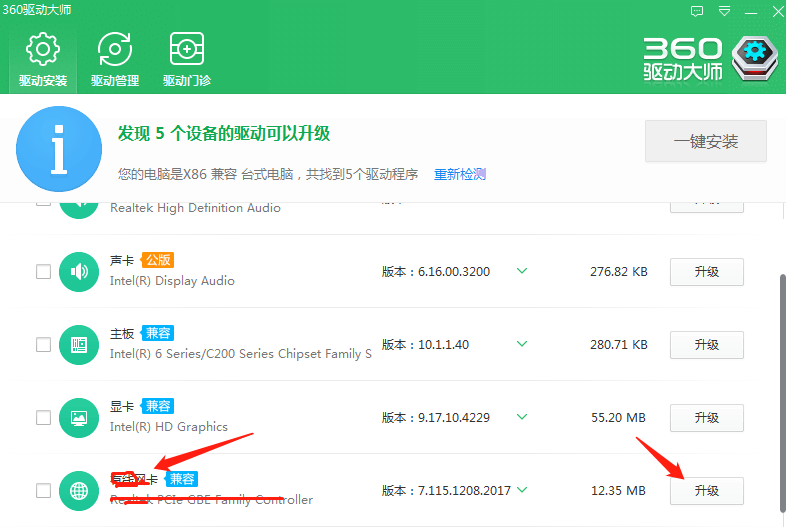Screen dimensions: 786x527
Task: Click the Intel Display Audio sound card icon
Action: point(79,272)
